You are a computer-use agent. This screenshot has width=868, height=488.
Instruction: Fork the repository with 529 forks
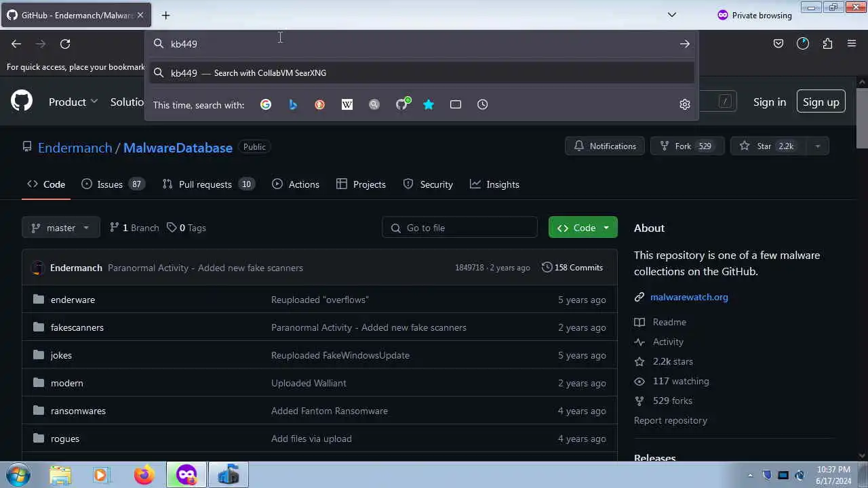(688, 146)
